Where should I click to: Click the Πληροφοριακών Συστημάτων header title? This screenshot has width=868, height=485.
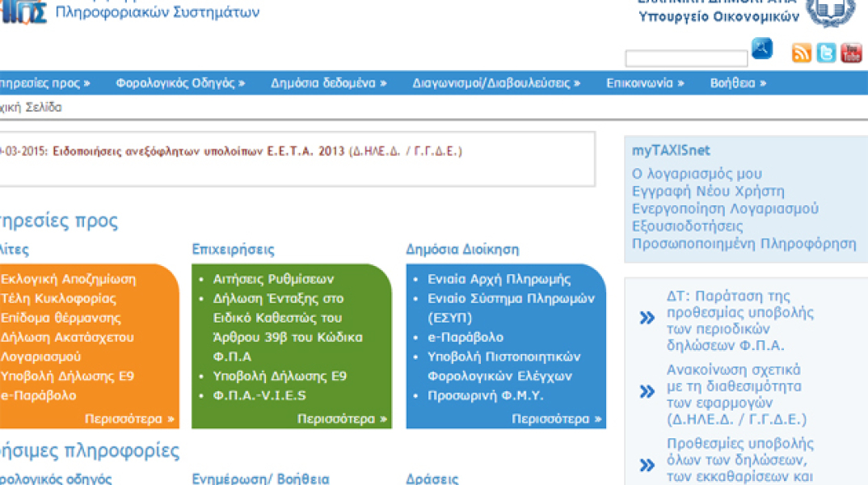(x=158, y=11)
